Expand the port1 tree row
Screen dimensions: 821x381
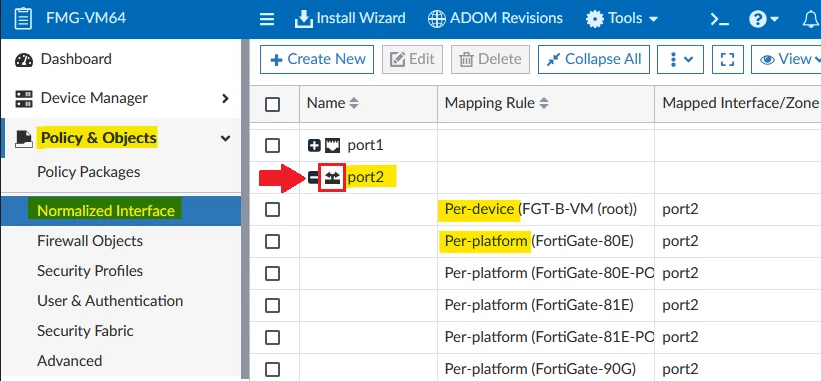point(314,145)
